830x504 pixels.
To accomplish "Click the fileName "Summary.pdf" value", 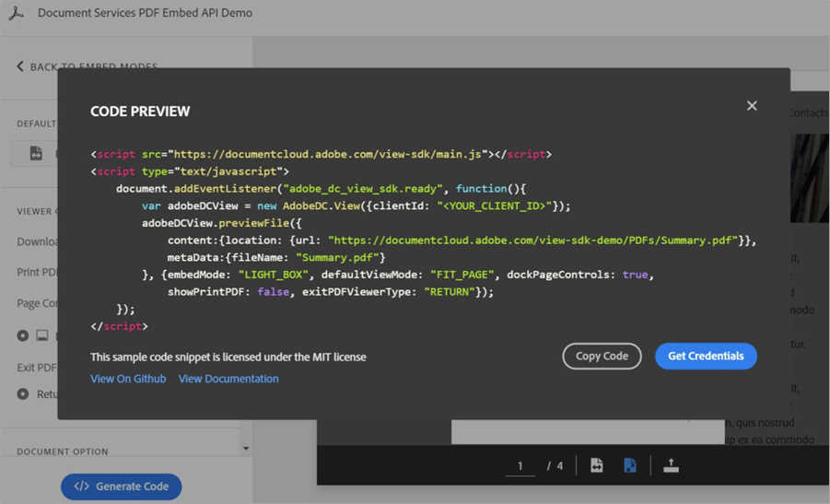I will [x=337, y=258].
